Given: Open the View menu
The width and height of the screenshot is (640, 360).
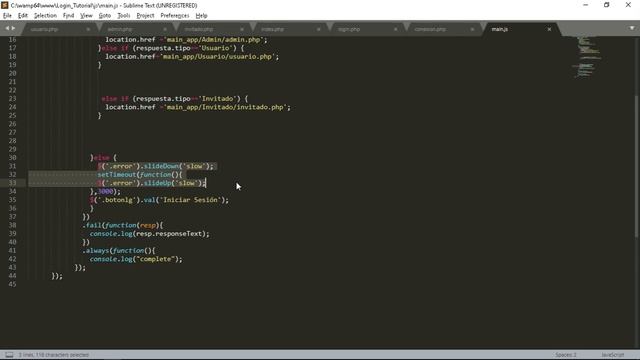Looking at the screenshot, I should pos(86,16).
